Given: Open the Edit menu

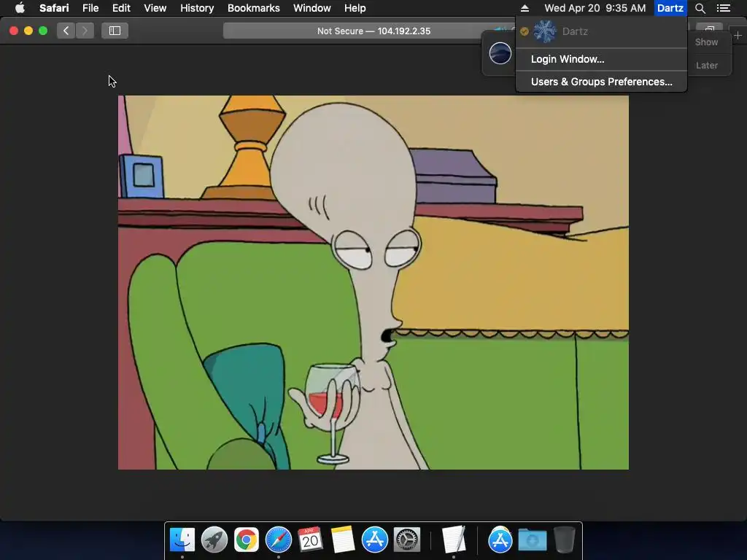Looking at the screenshot, I should coord(121,8).
